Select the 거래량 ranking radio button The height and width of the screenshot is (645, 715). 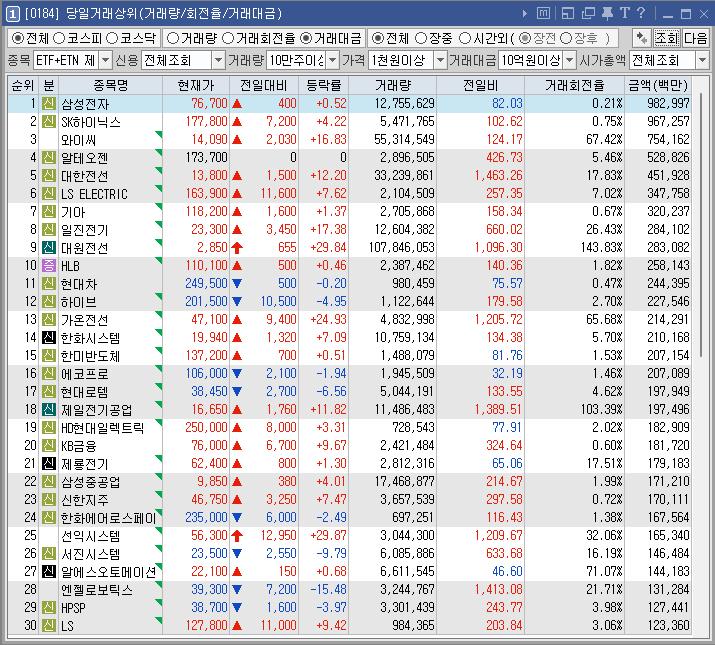pos(172,38)
